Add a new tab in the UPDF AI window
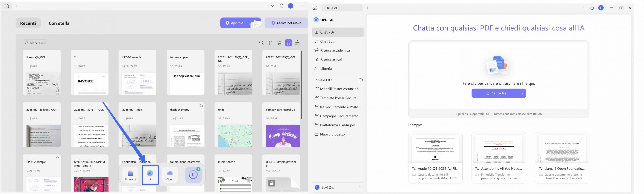This screenshot has width=644, height=194. point(368,8)
